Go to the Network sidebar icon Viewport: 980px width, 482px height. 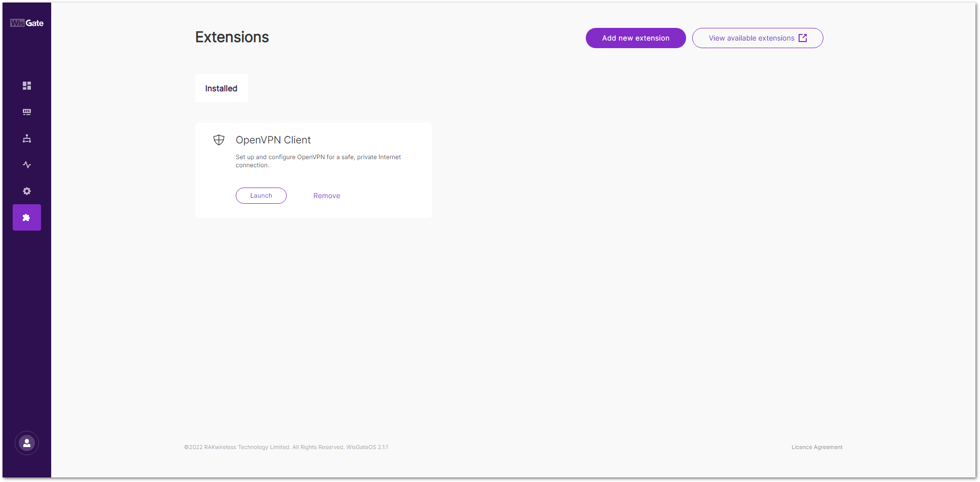point(27,138)
